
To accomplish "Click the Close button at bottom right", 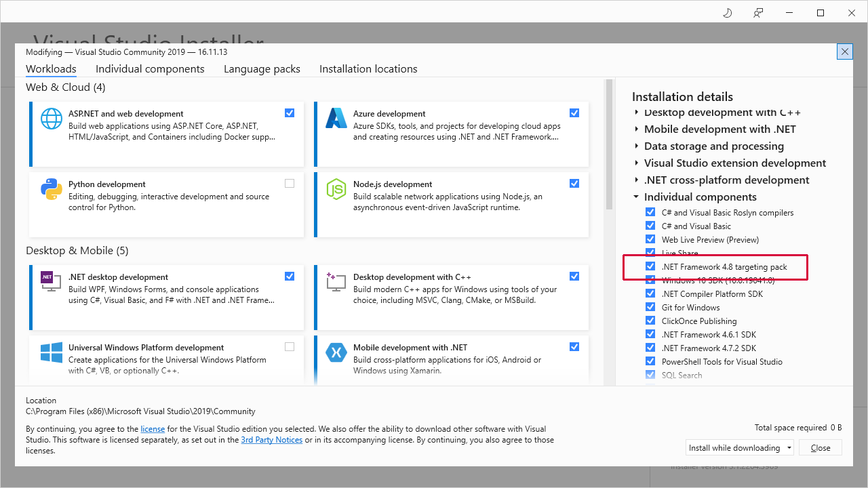I will click(821, 448).
